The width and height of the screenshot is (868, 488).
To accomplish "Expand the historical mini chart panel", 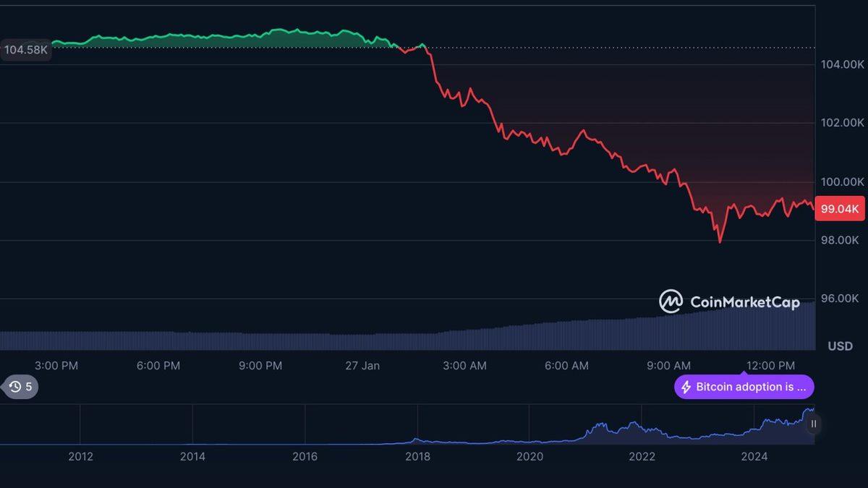I will (812, 423).
